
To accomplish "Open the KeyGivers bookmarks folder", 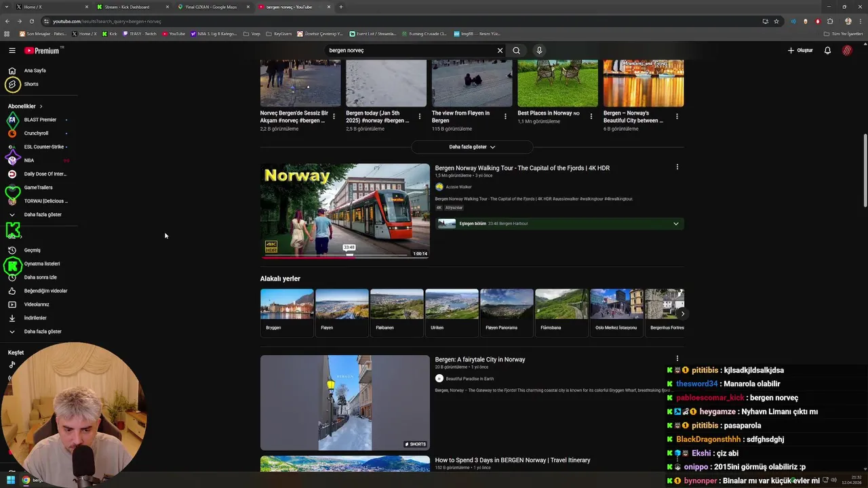I will [279, 33].
